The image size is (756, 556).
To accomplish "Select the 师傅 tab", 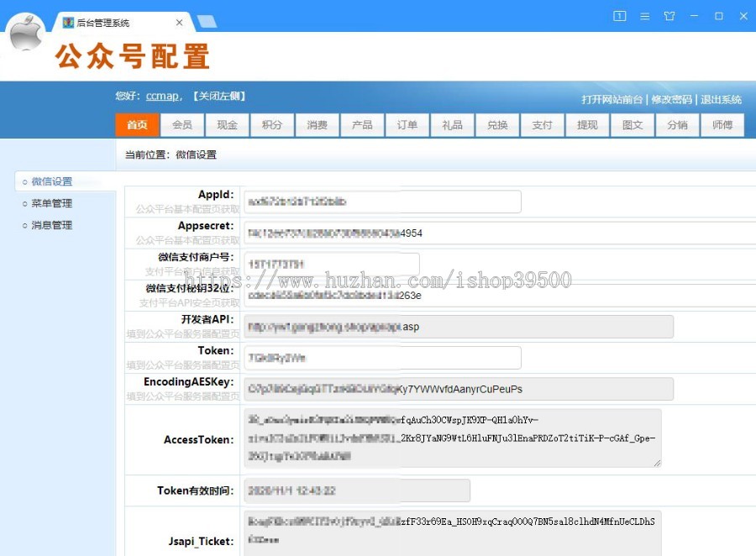I will click(722, 125).
